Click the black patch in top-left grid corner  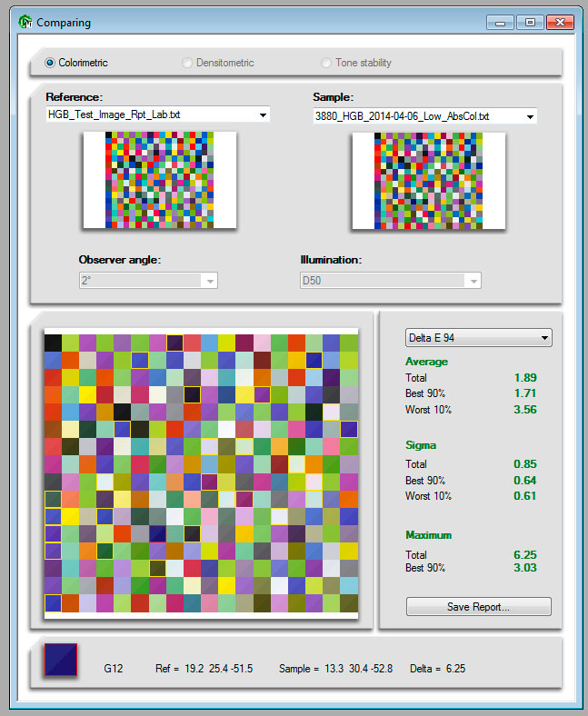point(54,343)
